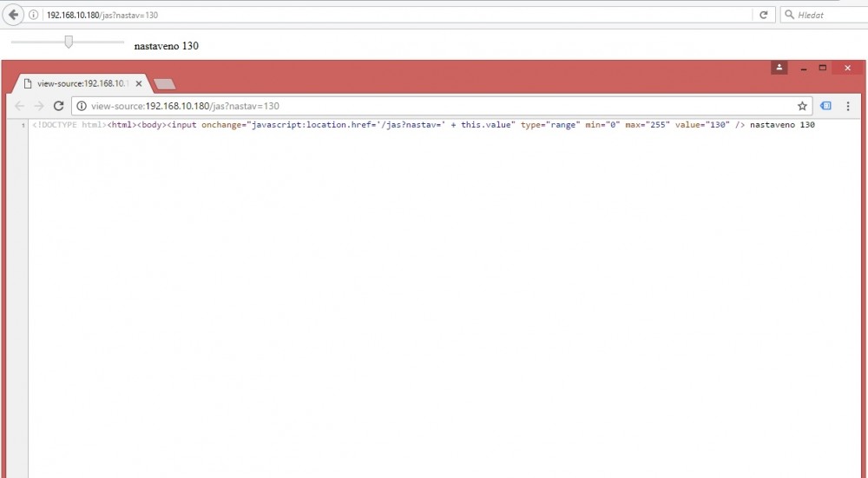Viewport: 868px width, 478px height.
Task: Click Chrome reload button
Action: 58,106
